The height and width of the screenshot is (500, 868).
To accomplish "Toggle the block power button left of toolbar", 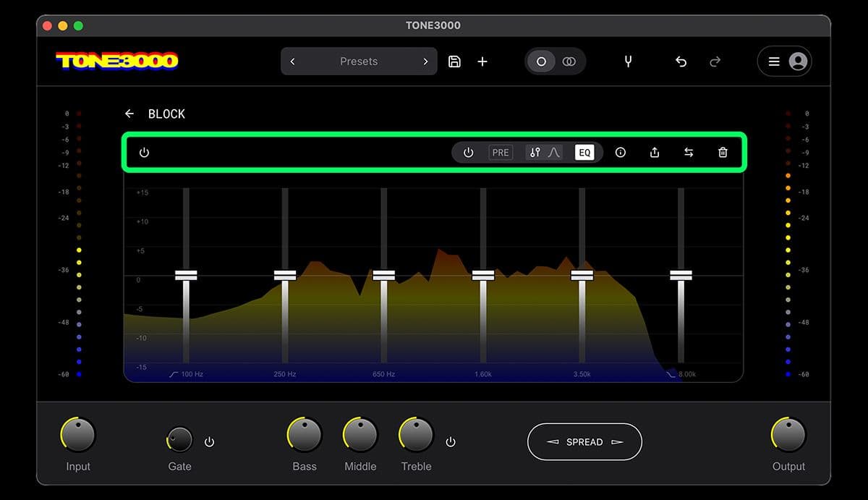I will coord(144,153).
